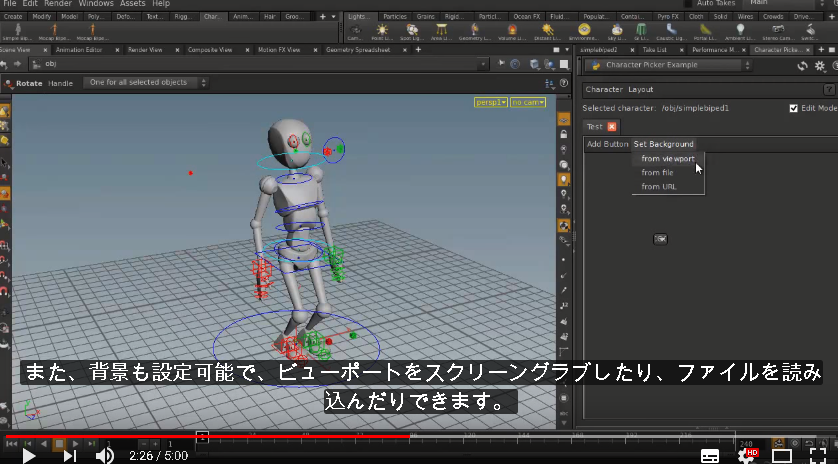Click the network path forward arrow

point(17,64)
